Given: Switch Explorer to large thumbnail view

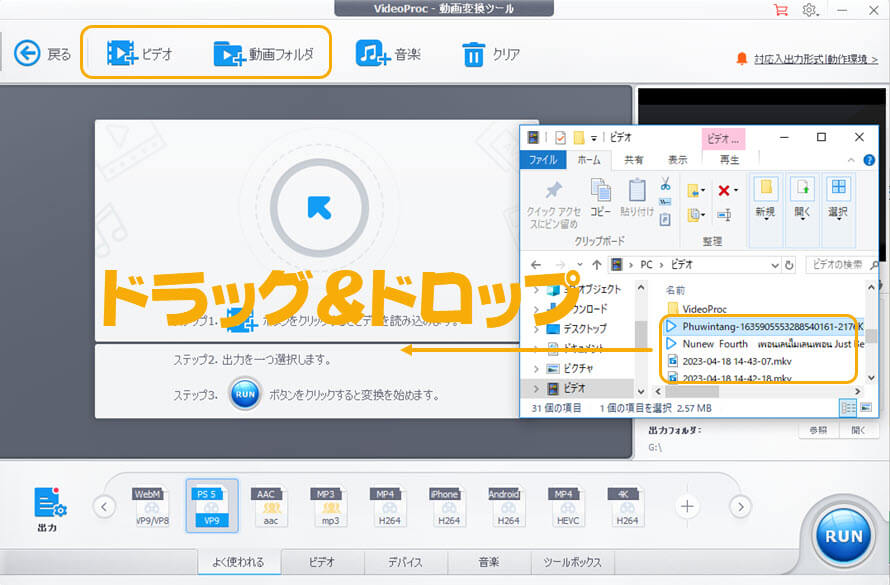Looking at the screenshot, I should [x=867, y=407].
